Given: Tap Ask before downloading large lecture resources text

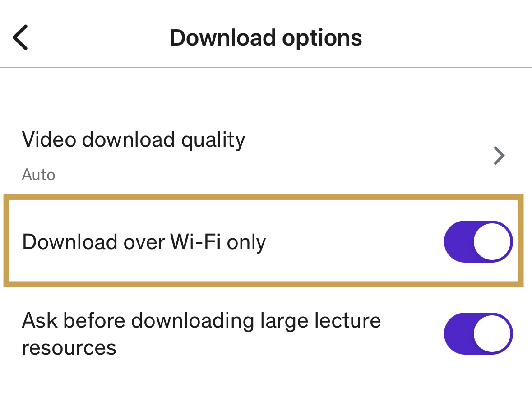Looking at the screenshot, I should 201,334.
